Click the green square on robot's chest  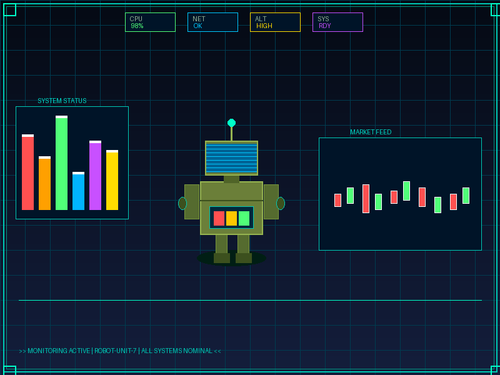[244, 218]
